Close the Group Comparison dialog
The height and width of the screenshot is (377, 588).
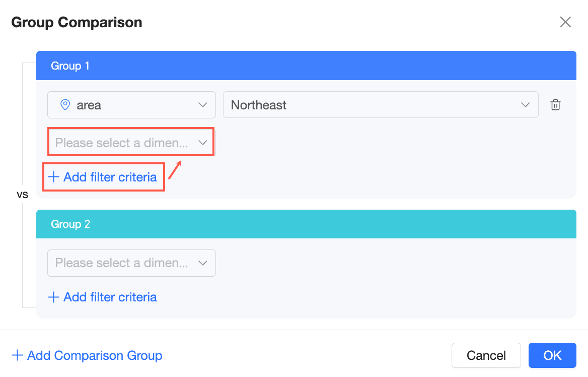(565, 22)
